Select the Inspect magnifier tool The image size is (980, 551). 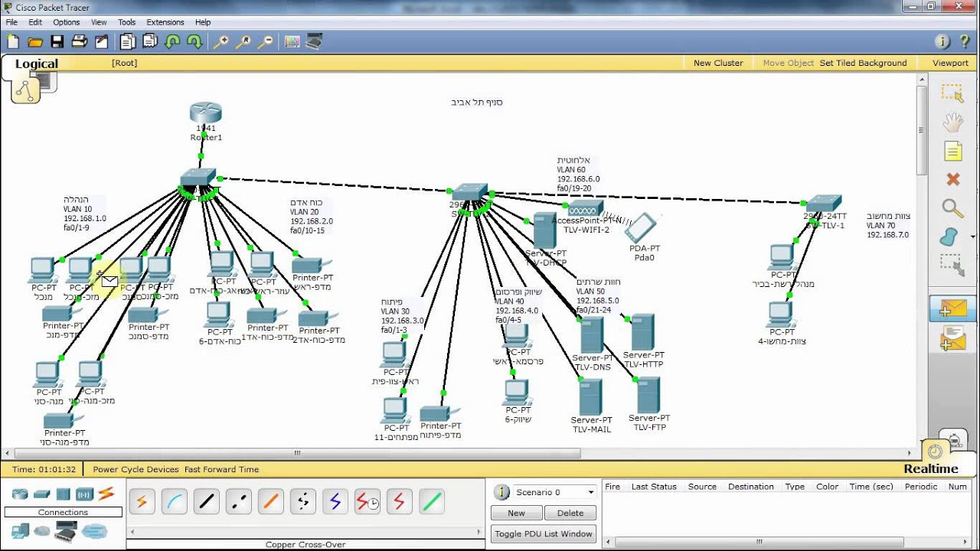point(952,207)
